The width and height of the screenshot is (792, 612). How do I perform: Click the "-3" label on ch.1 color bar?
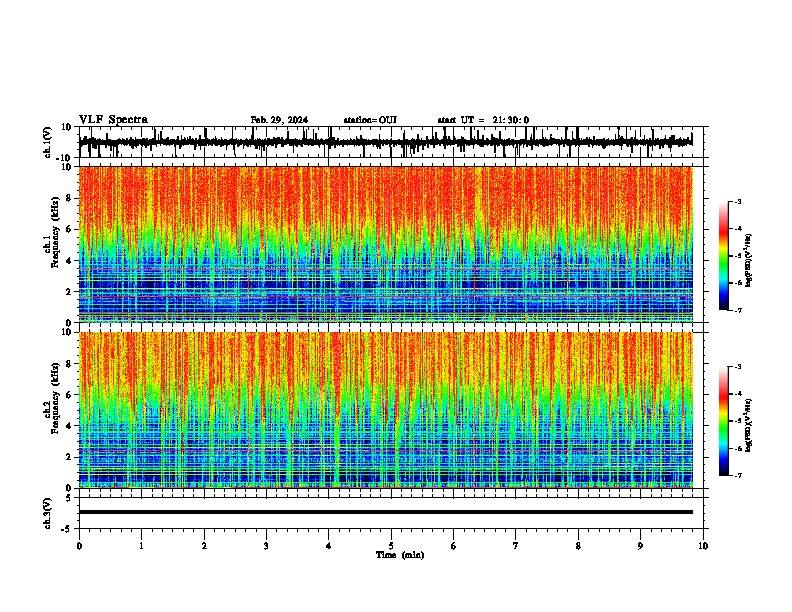[x=738, y=201]
